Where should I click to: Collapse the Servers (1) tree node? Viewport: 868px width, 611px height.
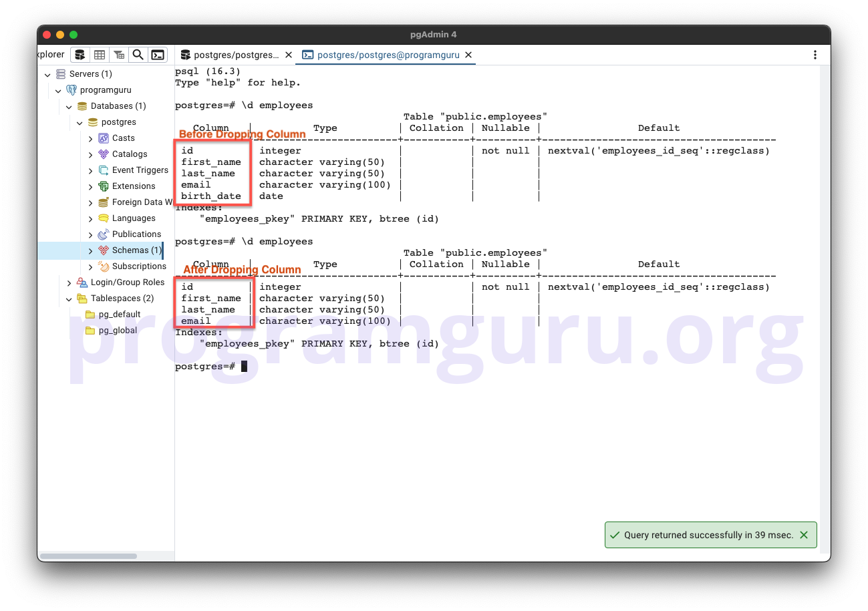[47, 75]
